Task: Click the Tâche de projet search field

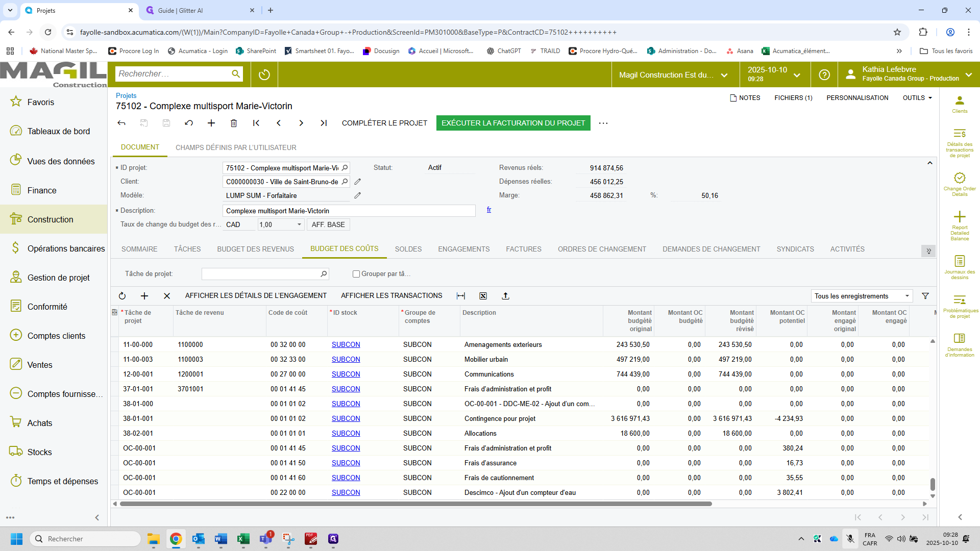Action: click(x=260, y=274)
